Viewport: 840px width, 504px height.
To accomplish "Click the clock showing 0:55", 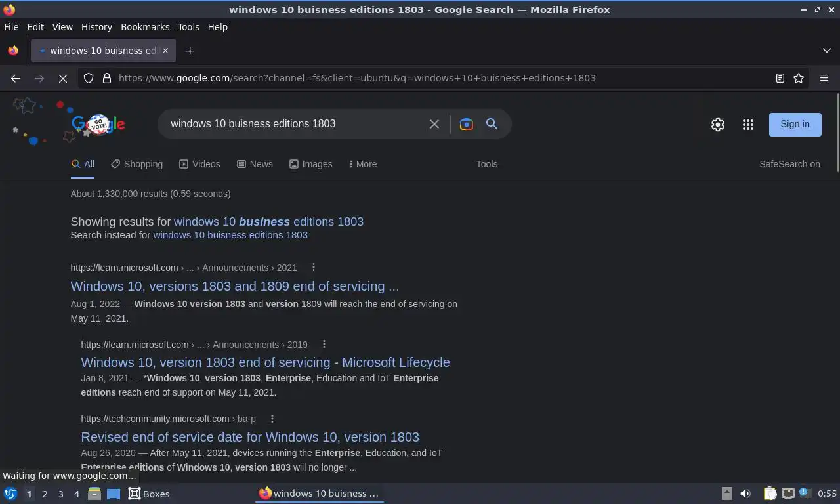I will point(827,493).
